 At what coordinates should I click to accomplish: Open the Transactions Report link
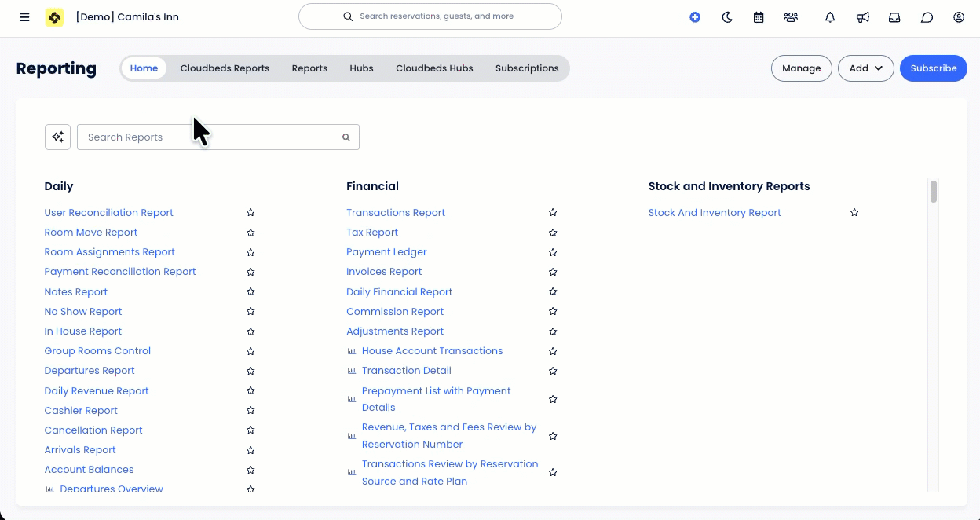click(x=396, y=213)
